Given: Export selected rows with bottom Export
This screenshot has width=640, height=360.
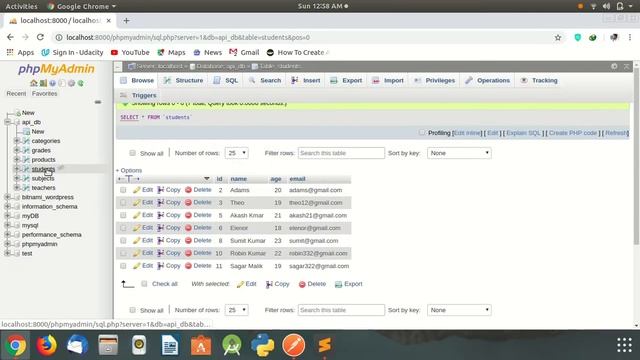Looking at the screenshot, I should 349,284.
